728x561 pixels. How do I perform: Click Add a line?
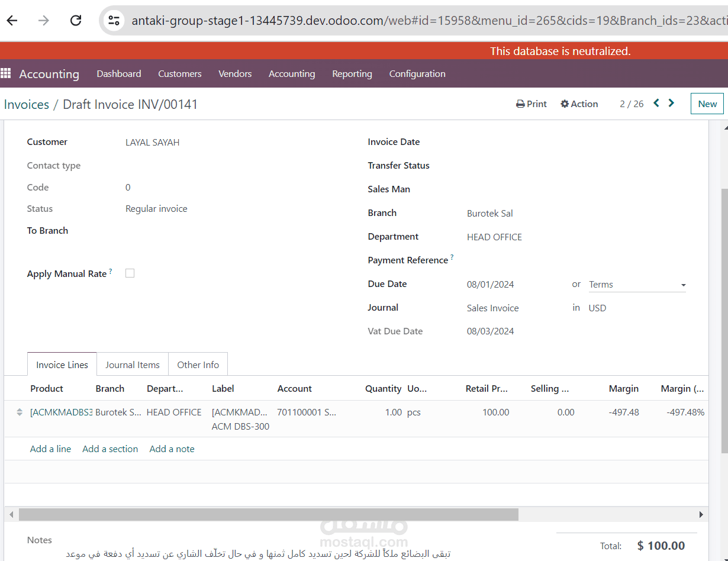pos(50,449)
